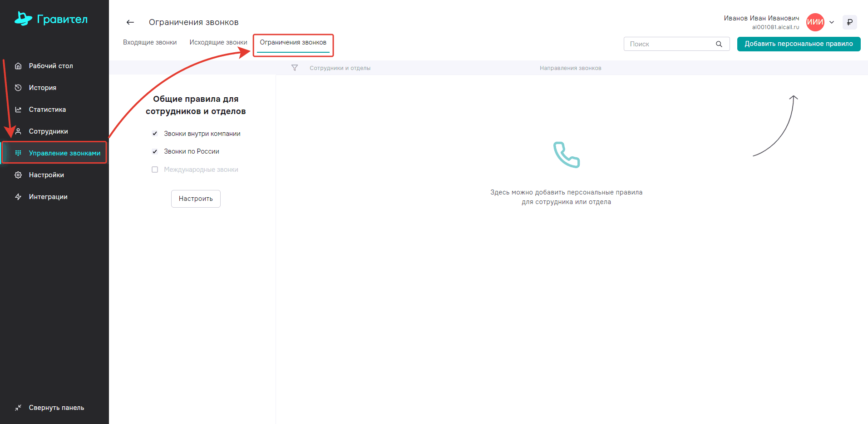The width and height of the screenshot is (868, 424).
Task: Open История in the sidebar
Action: [x=43, y=88]
